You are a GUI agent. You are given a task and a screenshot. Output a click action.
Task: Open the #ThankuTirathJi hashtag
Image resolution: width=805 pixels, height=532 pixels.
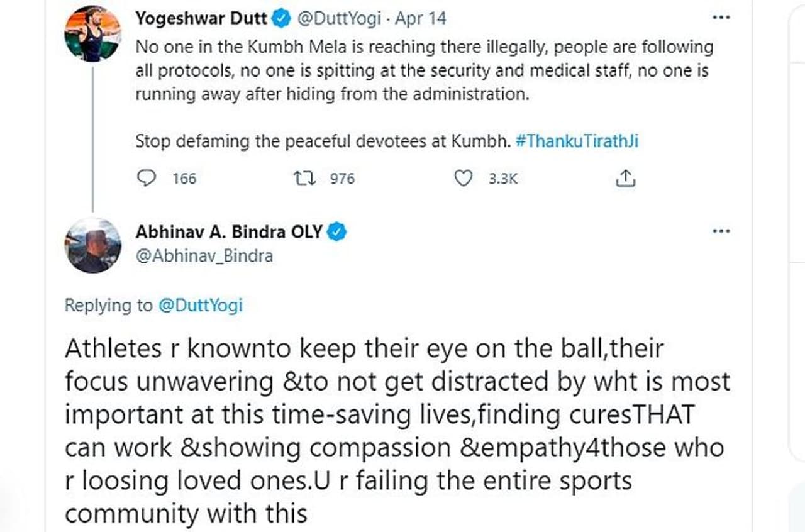tap(577, 141)
